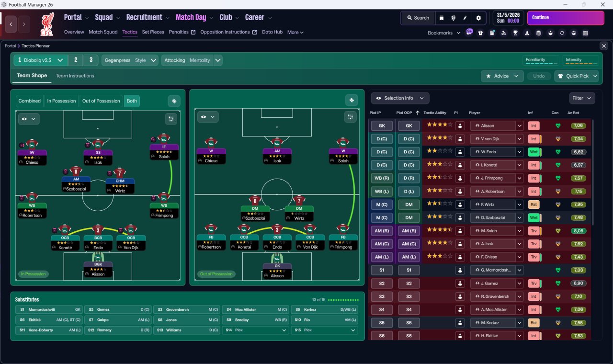The image size is (613, 364).
Task: Click the Continue button
Action: tap(566, 18)
